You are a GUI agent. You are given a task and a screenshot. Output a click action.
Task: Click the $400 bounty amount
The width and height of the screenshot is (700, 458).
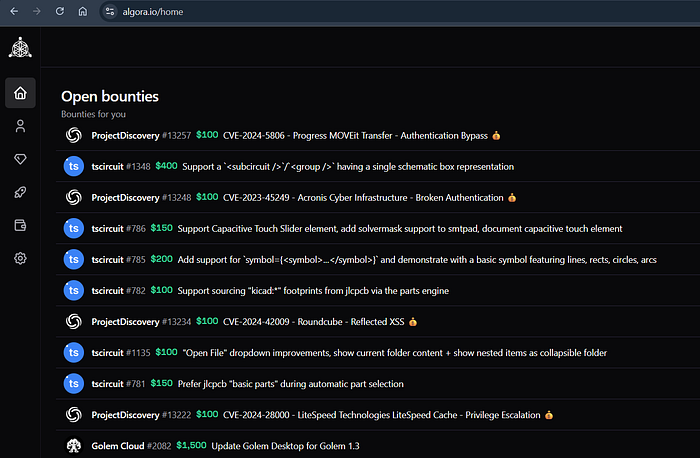[167, 166]
